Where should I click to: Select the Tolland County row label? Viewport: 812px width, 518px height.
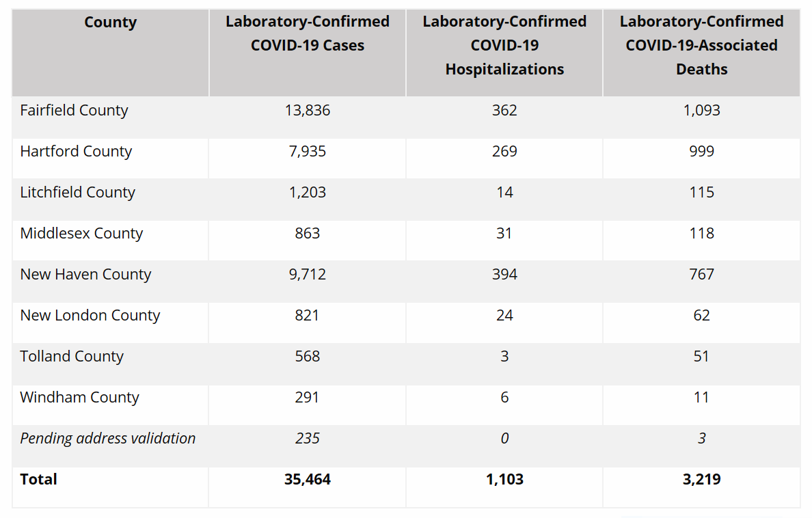point(72,357)
